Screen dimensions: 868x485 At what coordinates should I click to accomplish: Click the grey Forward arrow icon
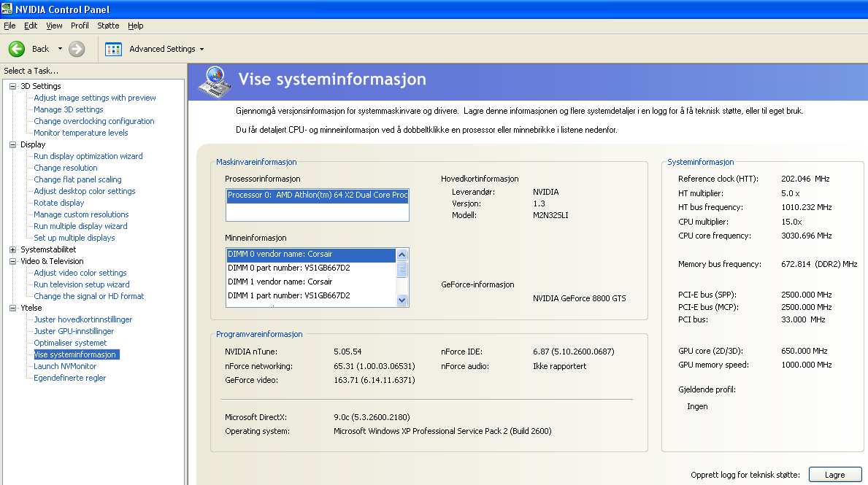(x=77, y=49)
